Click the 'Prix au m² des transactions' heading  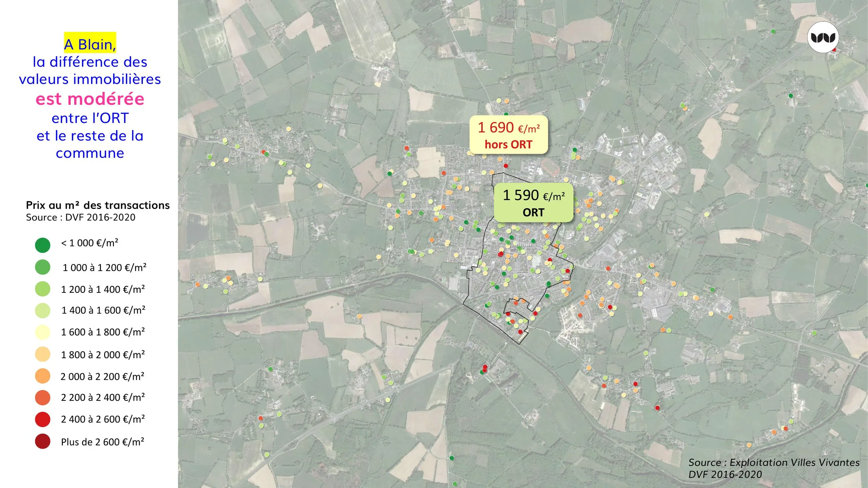click(98, 205)
